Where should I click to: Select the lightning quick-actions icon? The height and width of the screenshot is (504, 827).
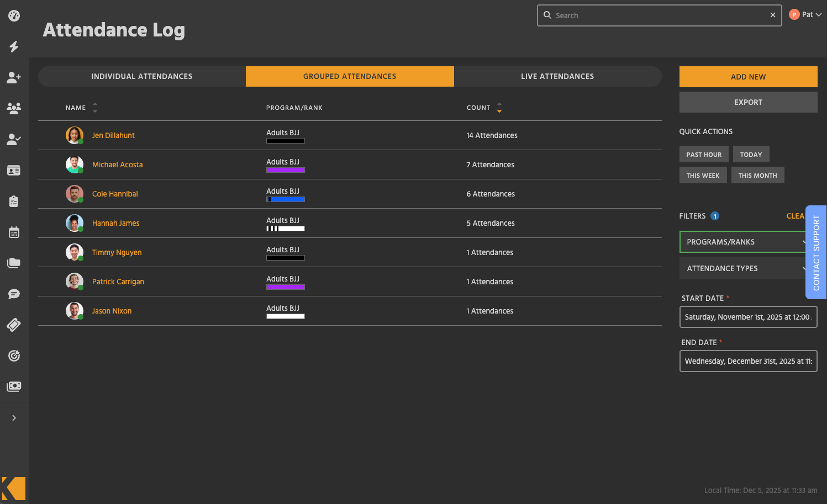14,47
